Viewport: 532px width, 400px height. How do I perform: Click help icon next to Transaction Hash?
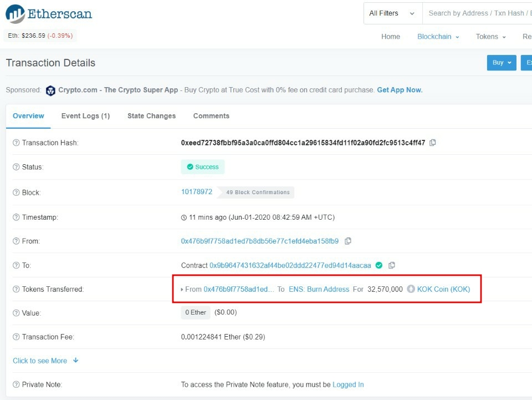(16, 143)
